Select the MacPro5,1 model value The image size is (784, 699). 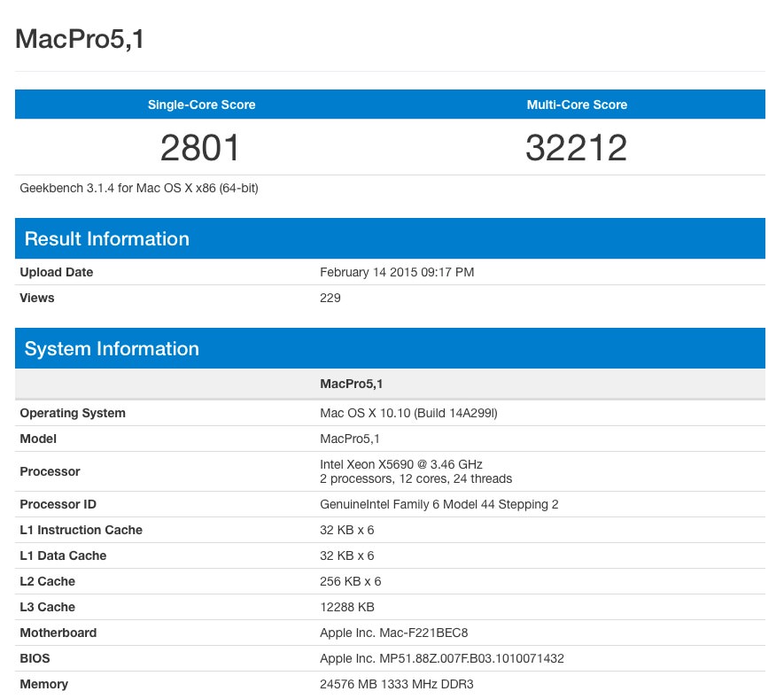350,439
